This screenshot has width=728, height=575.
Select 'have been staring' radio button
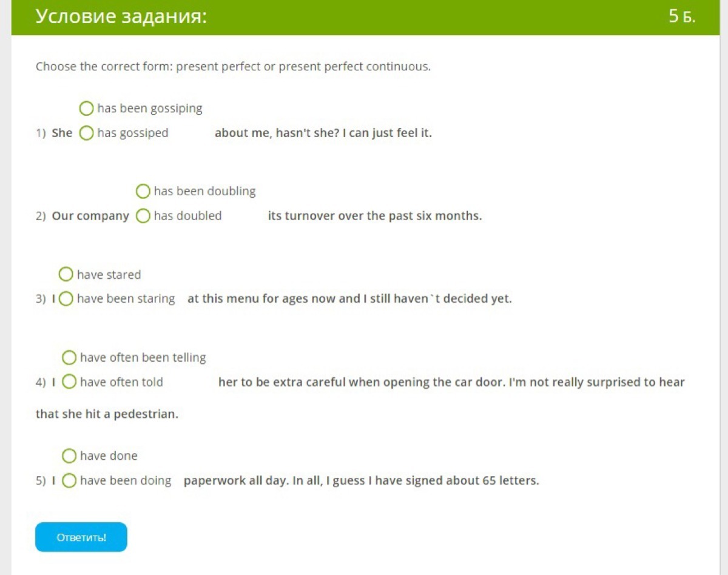tap(66, 298)
